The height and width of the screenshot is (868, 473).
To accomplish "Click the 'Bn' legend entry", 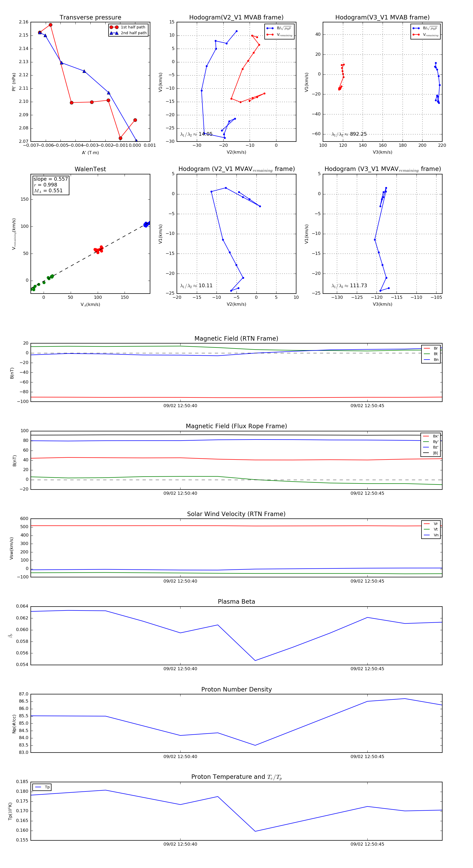I will click(x=431, y=360).
